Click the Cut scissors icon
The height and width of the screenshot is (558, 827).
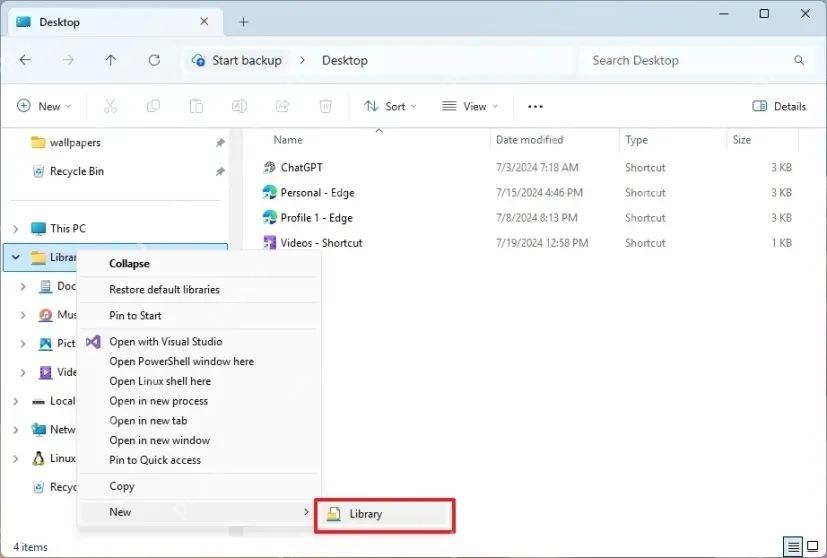pyautogui.click(x=110, y=107)
